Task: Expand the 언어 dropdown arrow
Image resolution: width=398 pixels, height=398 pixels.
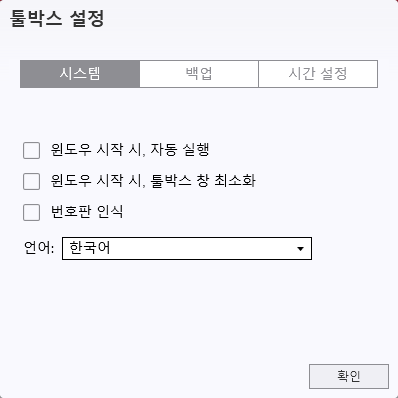Action: 300,249
